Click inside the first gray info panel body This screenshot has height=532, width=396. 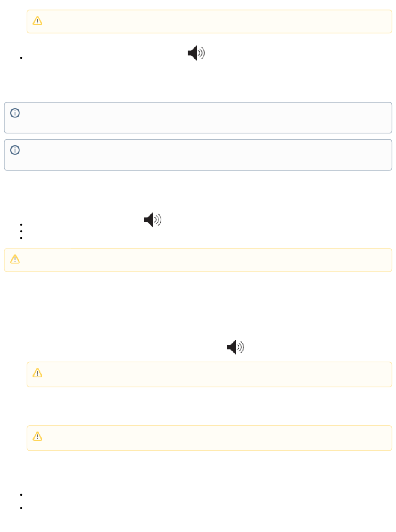pyautogui.click(x=198, y=118)
